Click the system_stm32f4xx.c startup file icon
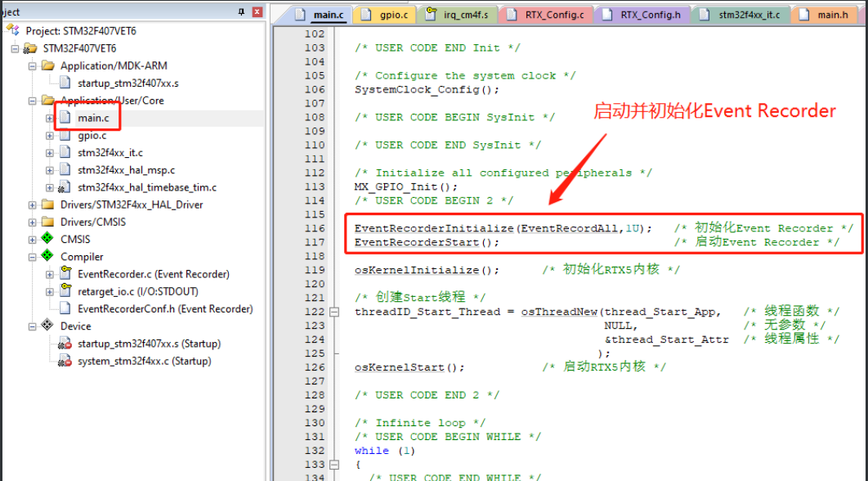This screenshot has width=868, height=481. pos(65,361)
